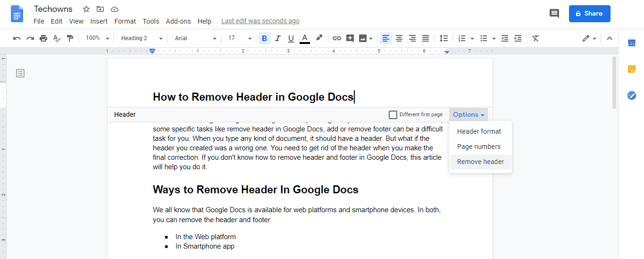The width and height of the screenshot is (644, 259).
Task: Open line spacing options
Action: [x=443, y=38]
